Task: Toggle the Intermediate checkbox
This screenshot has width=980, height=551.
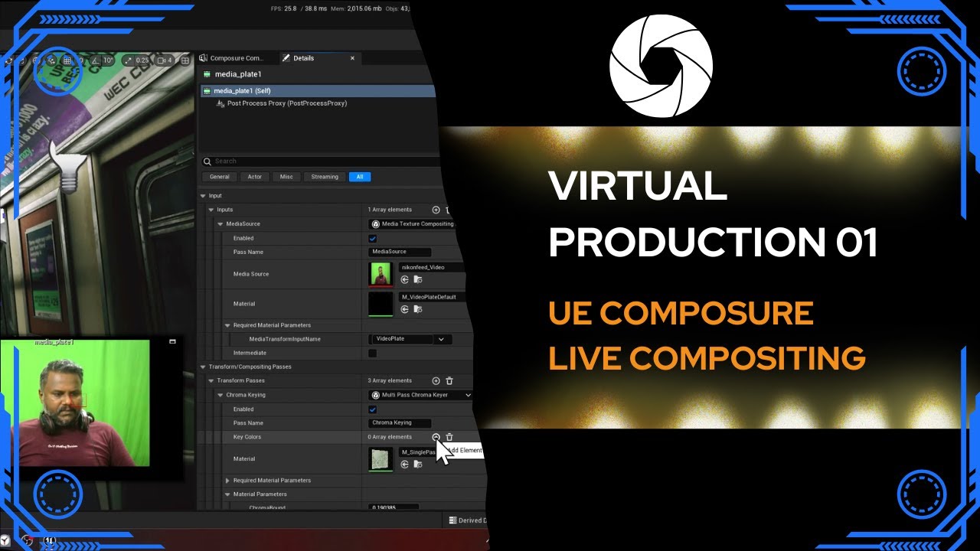Action: (373, 353)
